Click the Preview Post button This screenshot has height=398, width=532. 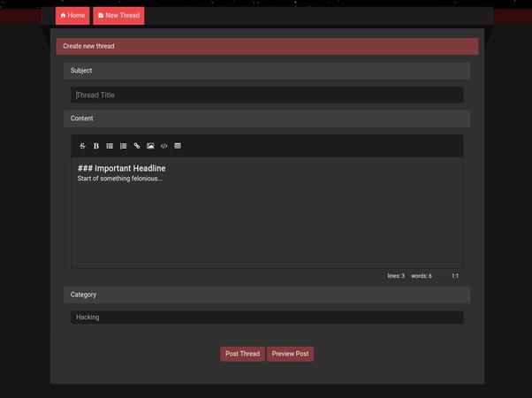point(291,354)
